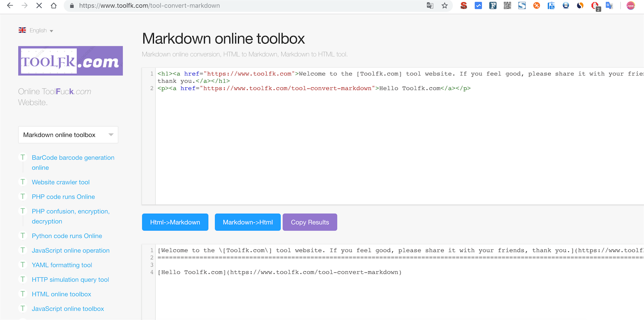The height and width of the screenshot is (320, 644).
Task: Open the Website crawler tool link
Action: click(x=61, y=182)
